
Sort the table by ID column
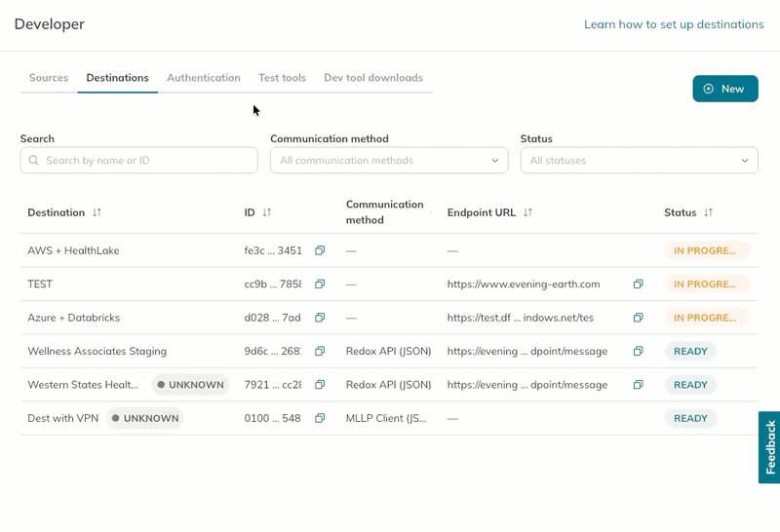(267, 212)
